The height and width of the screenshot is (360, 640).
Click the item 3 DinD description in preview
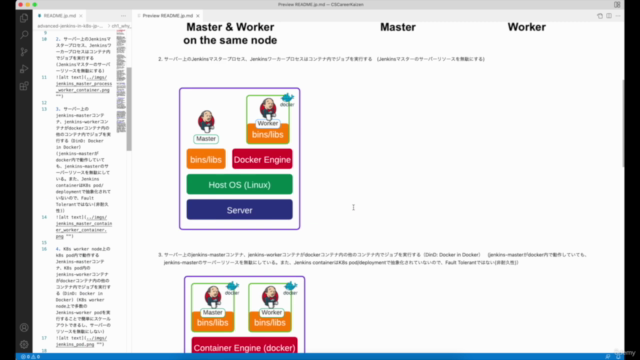372,258
